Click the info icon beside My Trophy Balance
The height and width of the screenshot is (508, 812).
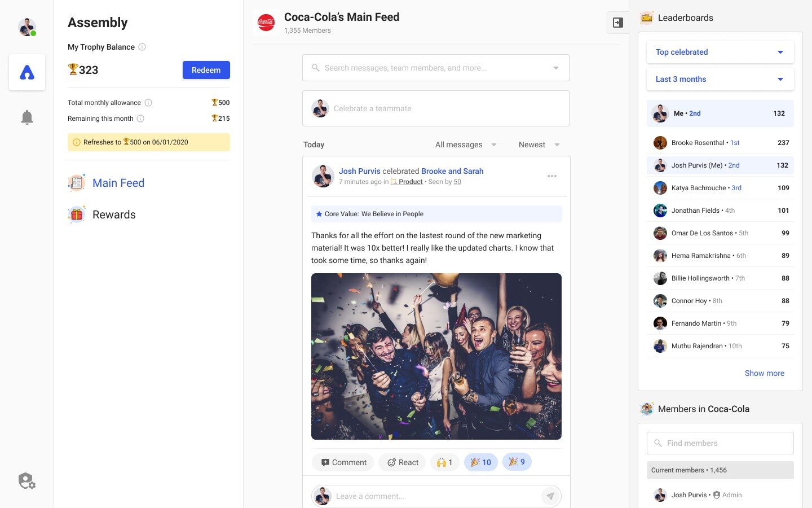click(142, 47)
